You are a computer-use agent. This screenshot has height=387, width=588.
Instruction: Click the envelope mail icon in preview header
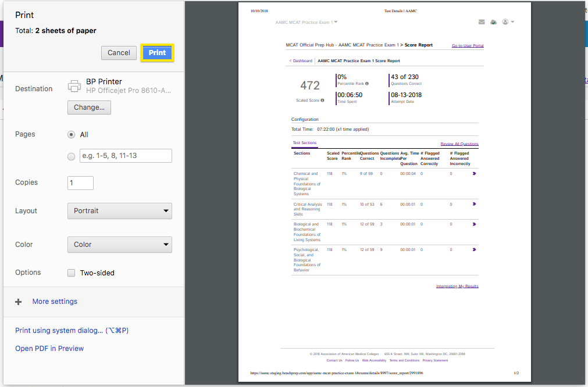(x=482, y=22)
